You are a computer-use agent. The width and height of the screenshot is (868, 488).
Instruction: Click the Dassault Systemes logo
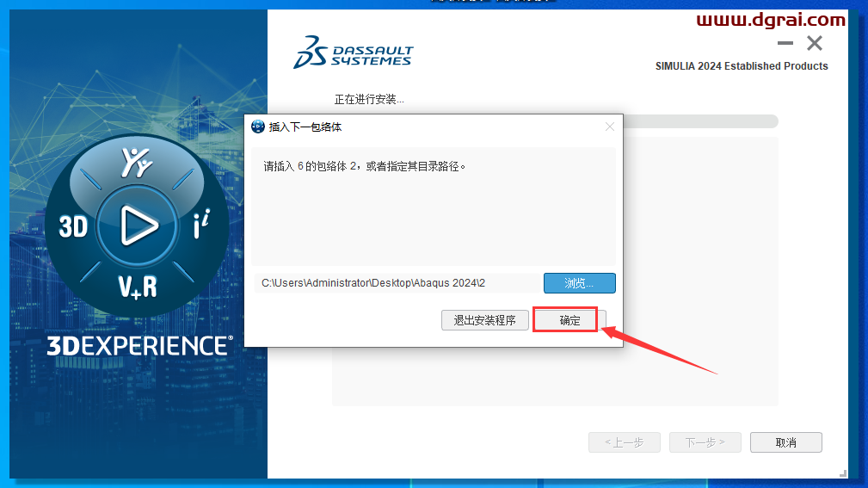[354, 53]
